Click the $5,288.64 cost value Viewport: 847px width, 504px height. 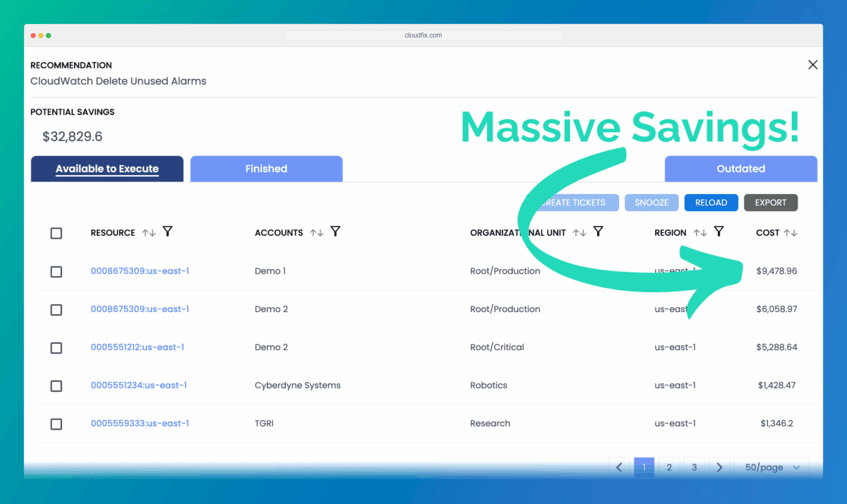point(776,347)
